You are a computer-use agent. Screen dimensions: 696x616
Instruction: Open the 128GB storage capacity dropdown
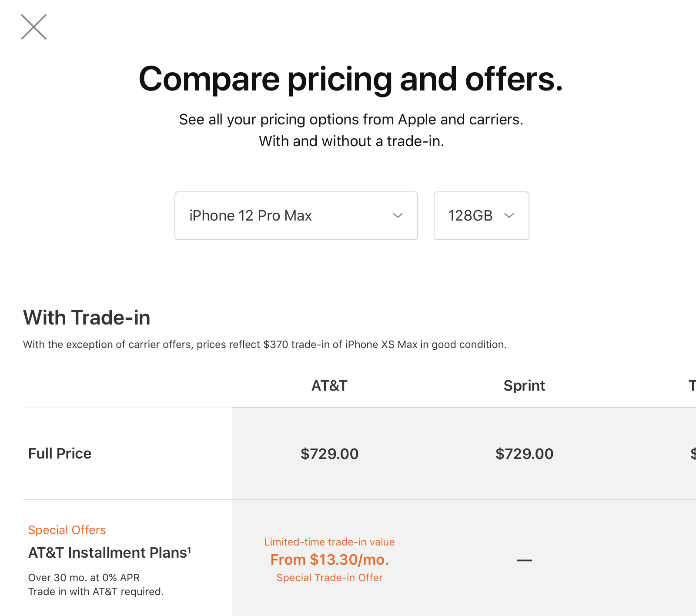(481, 216)
